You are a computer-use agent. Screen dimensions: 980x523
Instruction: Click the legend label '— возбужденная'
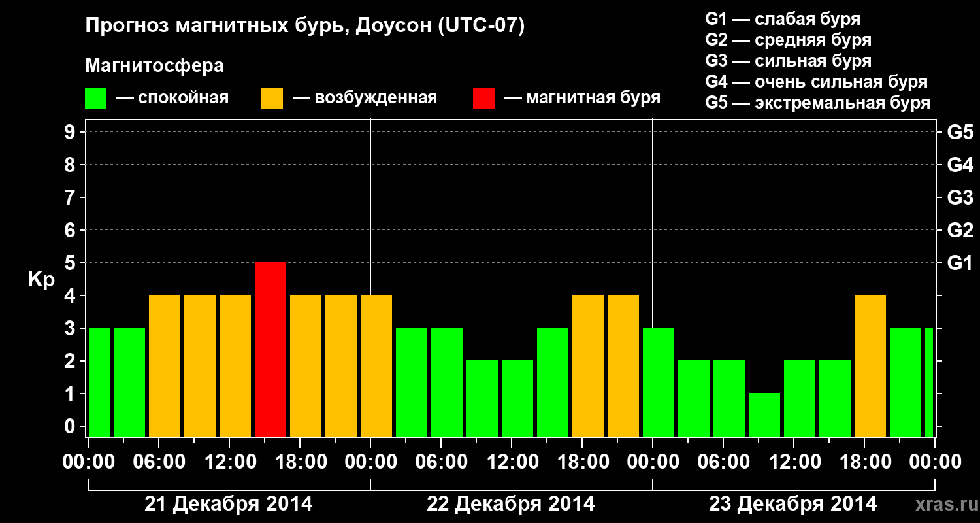[365, 98]
